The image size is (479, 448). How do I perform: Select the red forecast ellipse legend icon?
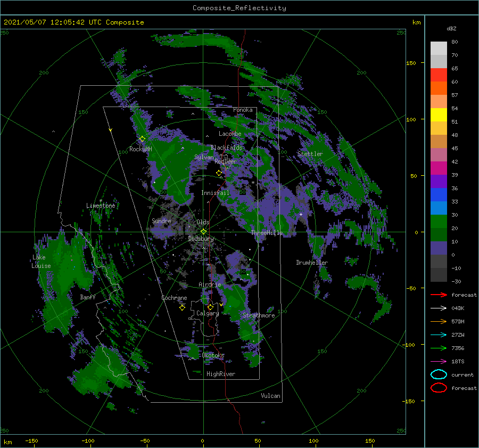click(x=439, y=388)
